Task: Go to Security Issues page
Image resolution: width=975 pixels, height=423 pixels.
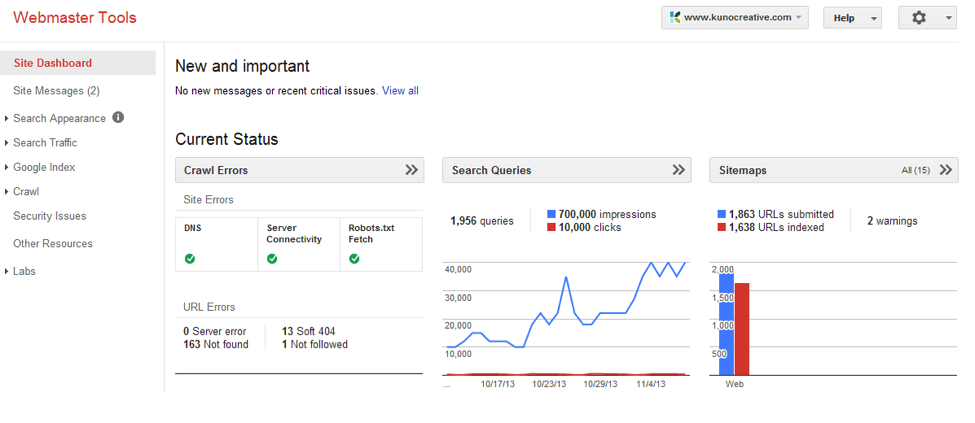Action: pyautogui.click(x=49, y=216)
